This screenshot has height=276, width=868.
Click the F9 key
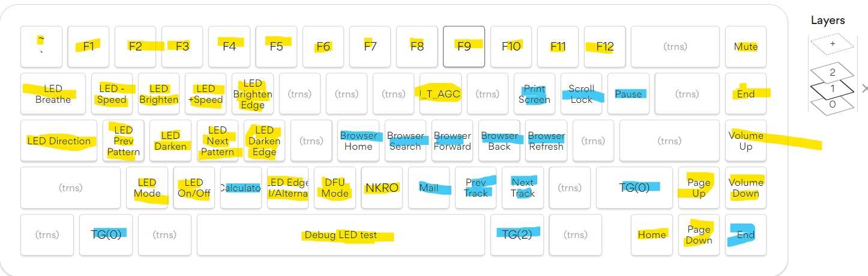(464, 46)
